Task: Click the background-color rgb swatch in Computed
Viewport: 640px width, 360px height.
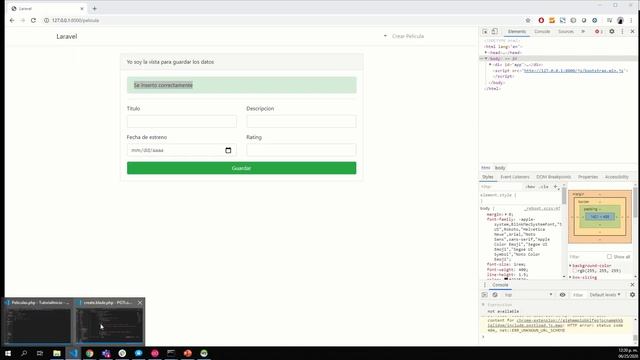Action: [x=575, y=271]
